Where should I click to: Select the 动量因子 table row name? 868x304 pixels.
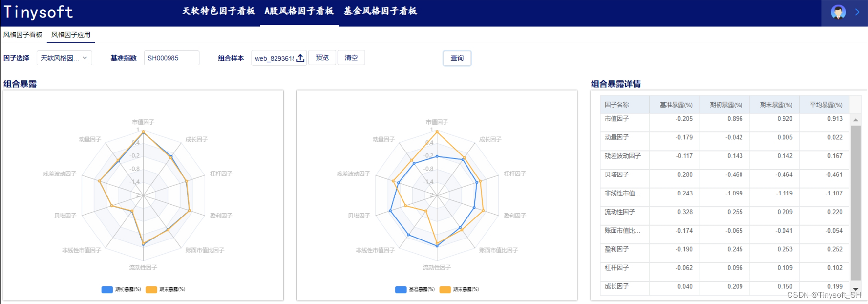pos(617,137)
